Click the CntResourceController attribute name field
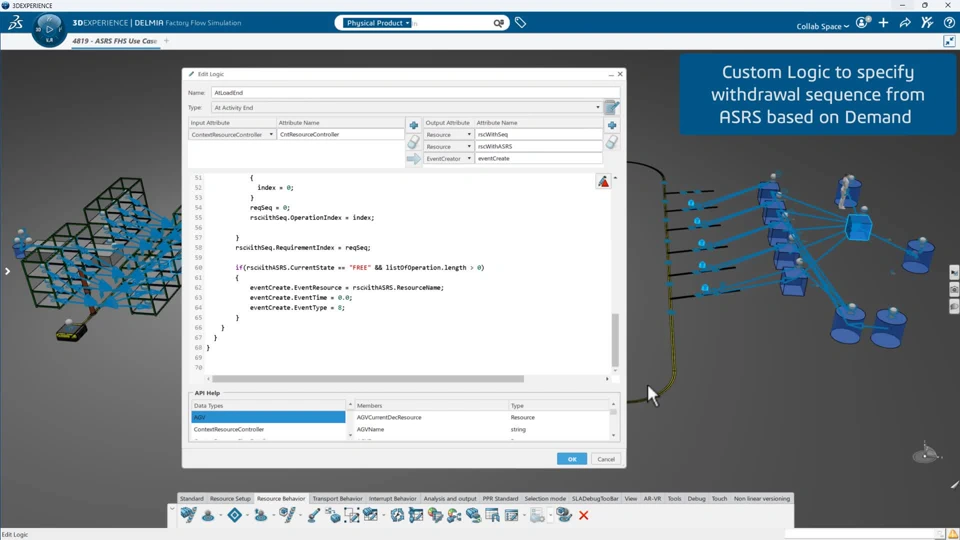 pos(340,135)
